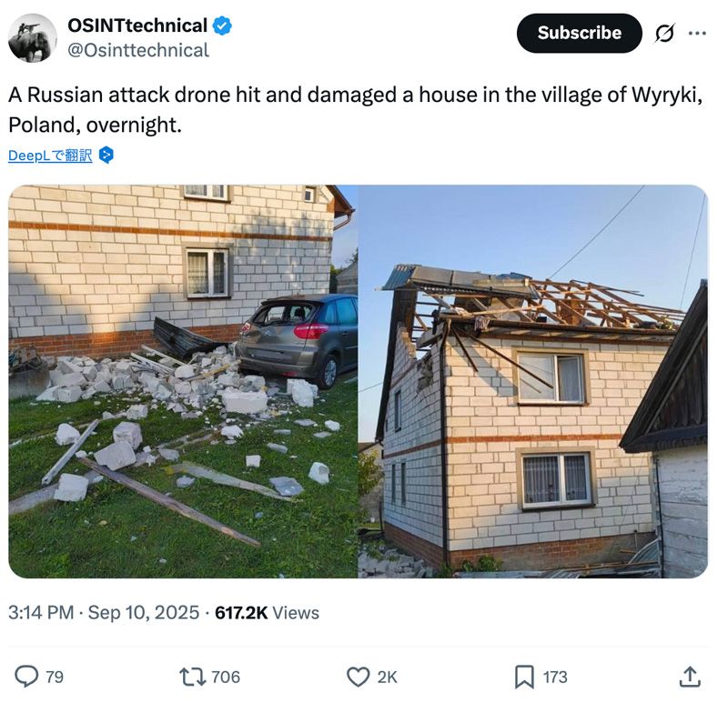Click the 706 reposts count
Screen dimensions: 728x703
pos(226,677)
